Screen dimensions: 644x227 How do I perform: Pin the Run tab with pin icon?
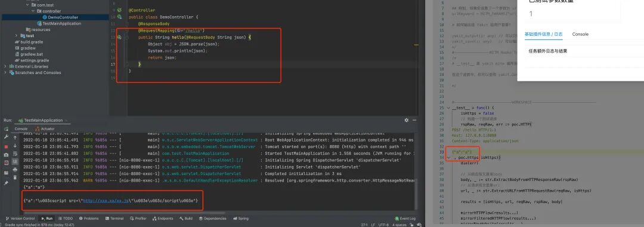6,183
